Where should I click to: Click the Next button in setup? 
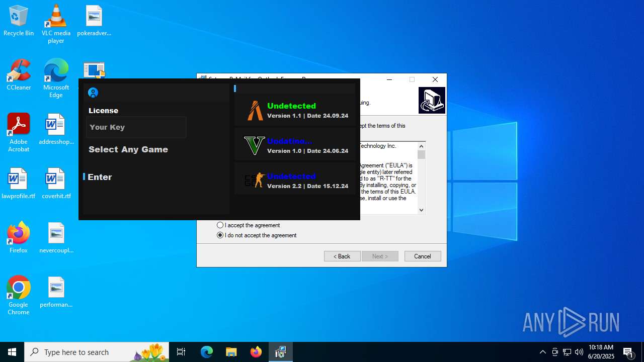[380, 256]
